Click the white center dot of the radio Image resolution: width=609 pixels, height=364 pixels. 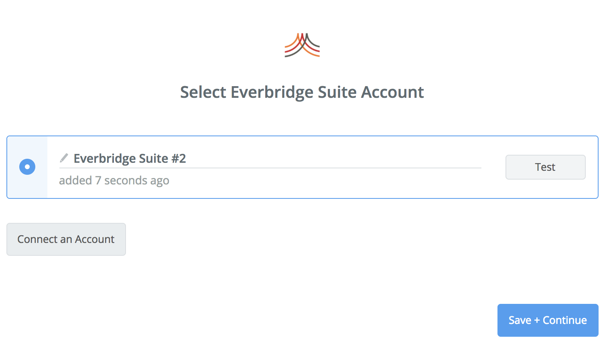pyautogui.click(x=27, y=167)
